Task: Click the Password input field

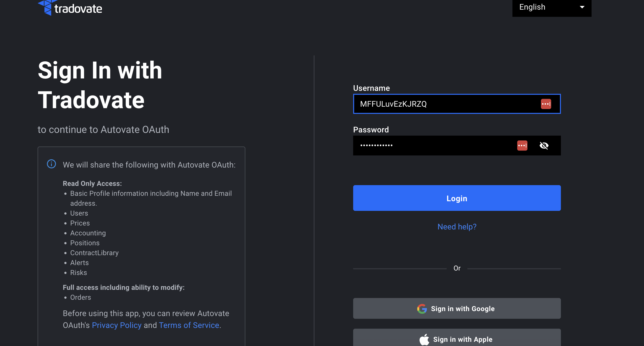Action: 457,145
